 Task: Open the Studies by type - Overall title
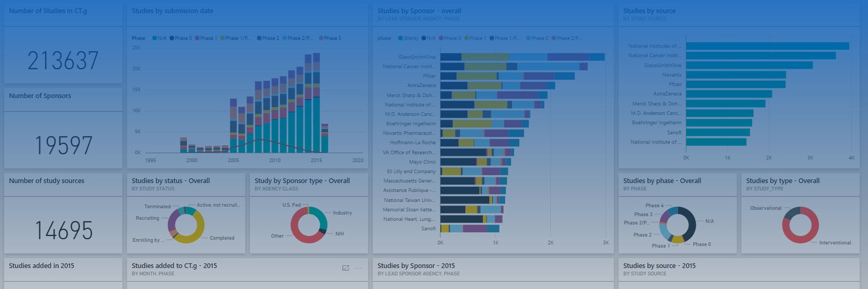[783, 181]
